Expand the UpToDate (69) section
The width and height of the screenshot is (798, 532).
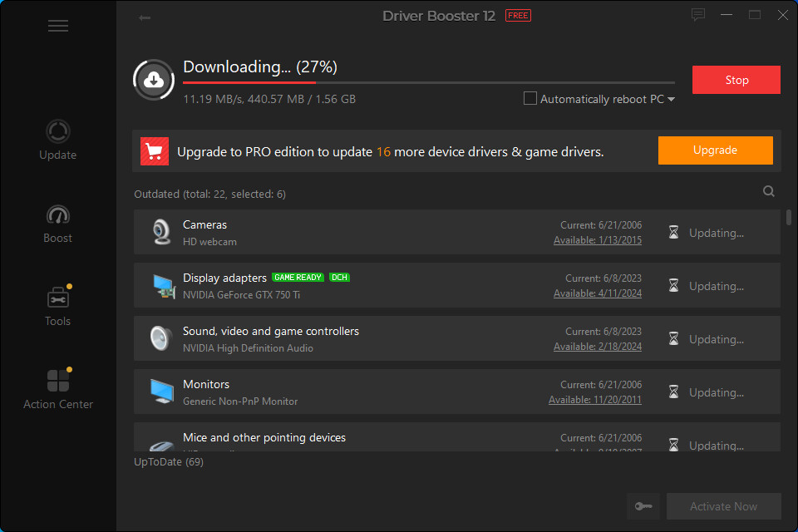[x=169, y=461]
